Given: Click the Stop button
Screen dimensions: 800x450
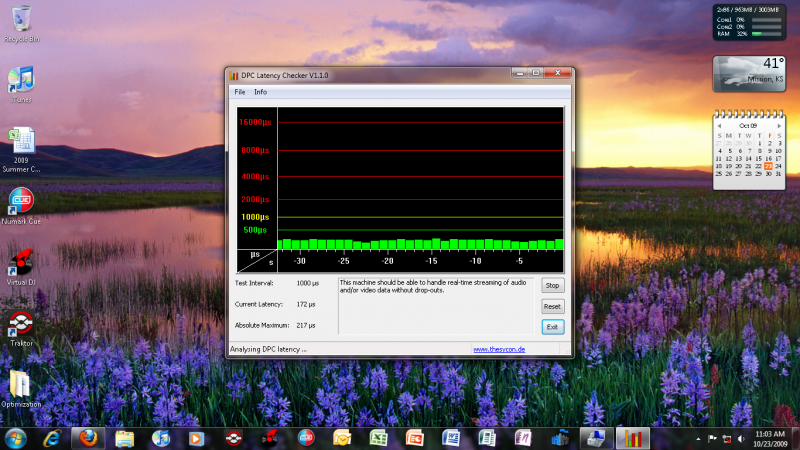Looking at the screenshot, I should pos(552,286).
